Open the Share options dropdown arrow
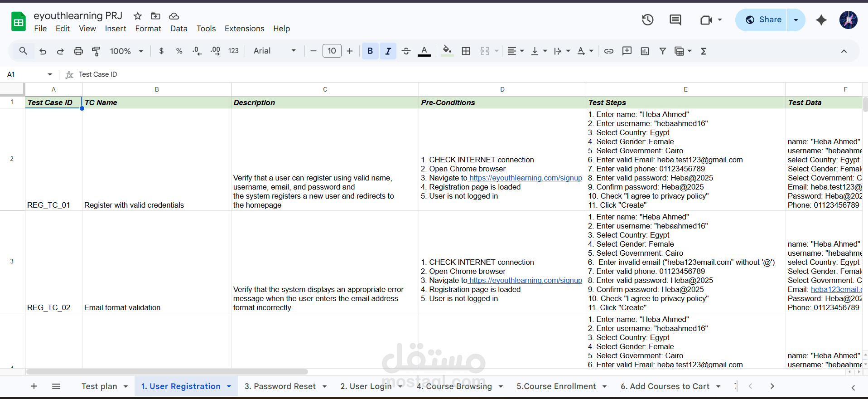 pos(796,20)
